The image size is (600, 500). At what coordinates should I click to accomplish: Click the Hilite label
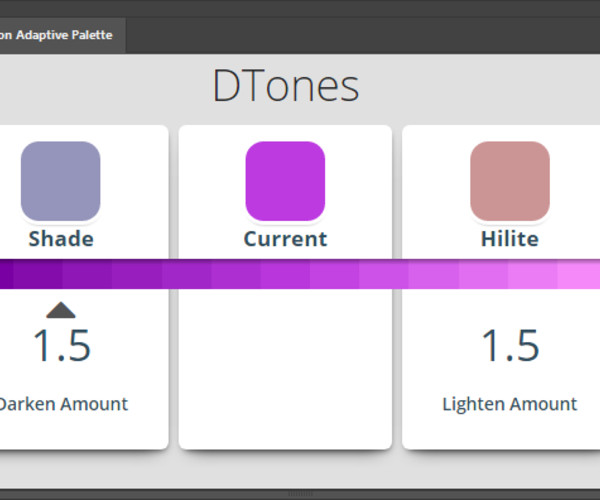pyautogui.click(x=510, y=239)
